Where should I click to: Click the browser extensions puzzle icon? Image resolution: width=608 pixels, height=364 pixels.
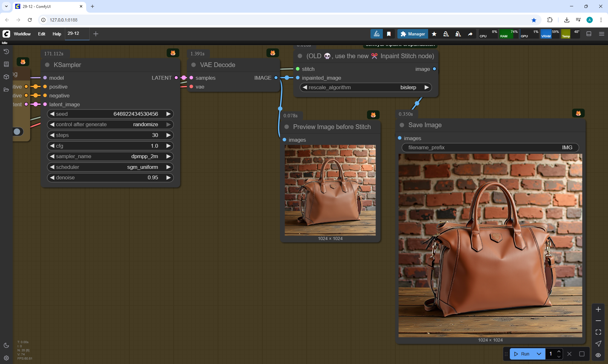pyautogui.click(x=550, y=20)
